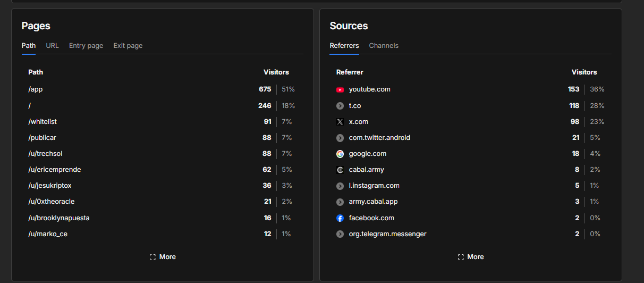Click the Visitors column header in Sources
This screenshot has width=644, height=283.
pos(584,72)
